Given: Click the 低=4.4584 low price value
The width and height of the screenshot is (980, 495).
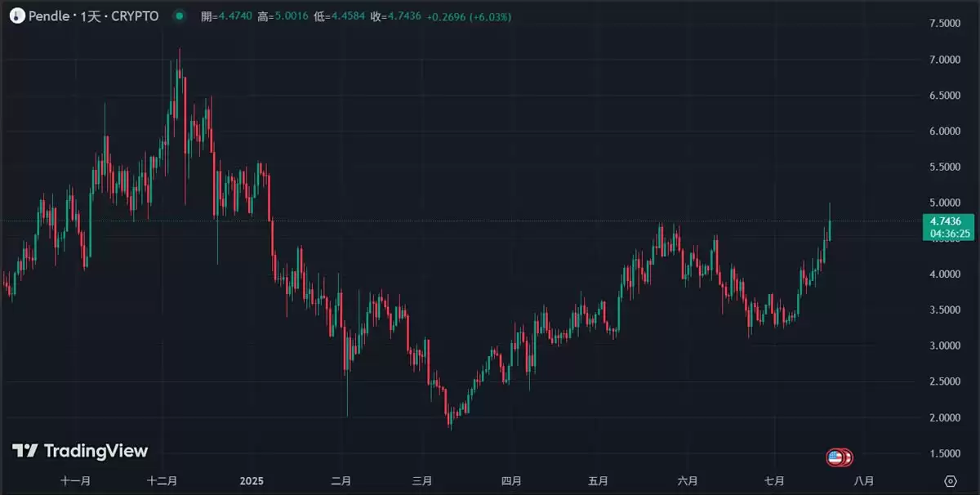Looking at the screenshot, I should 338,16.
